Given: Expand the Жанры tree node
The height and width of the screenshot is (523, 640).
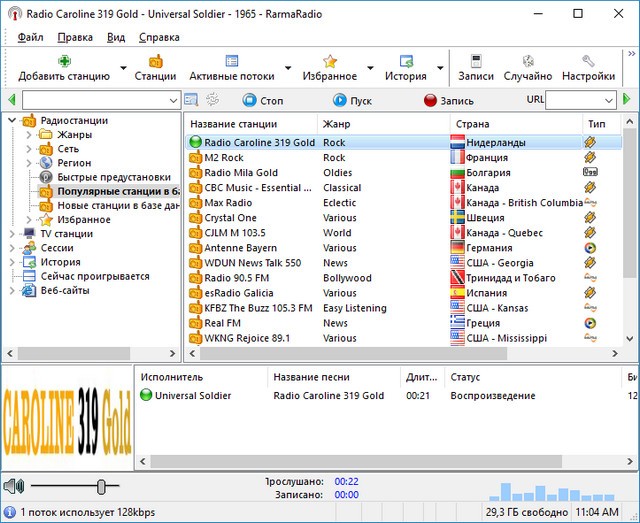Looking at the screenshot, I should (30, 135).
